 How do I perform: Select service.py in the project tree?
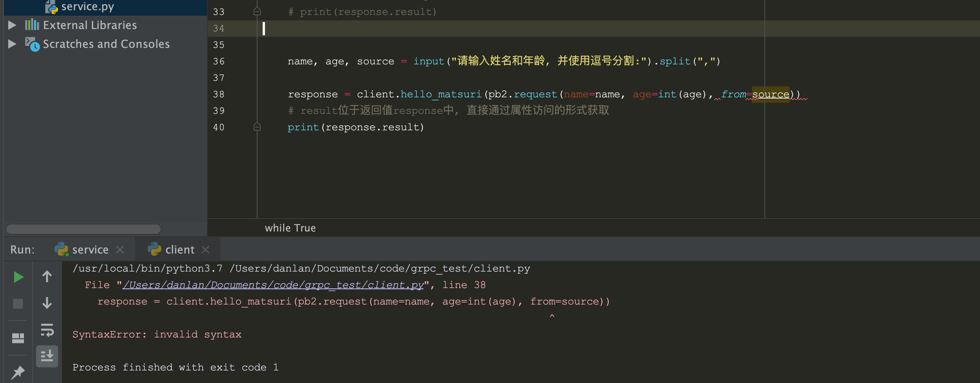point(87,7)
